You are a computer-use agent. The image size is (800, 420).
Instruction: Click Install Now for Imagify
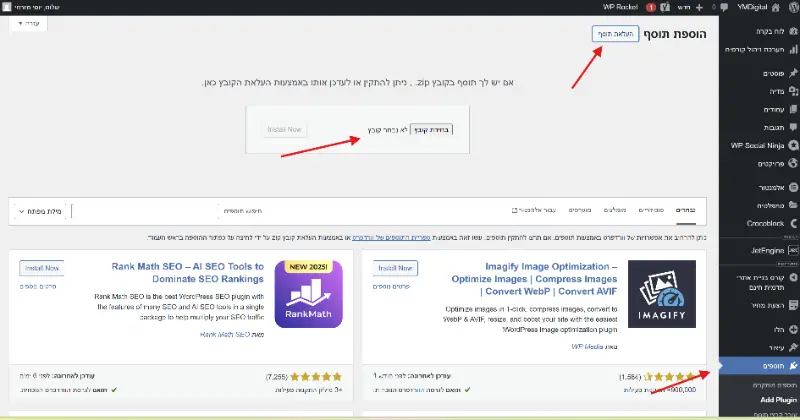[395, 268]
